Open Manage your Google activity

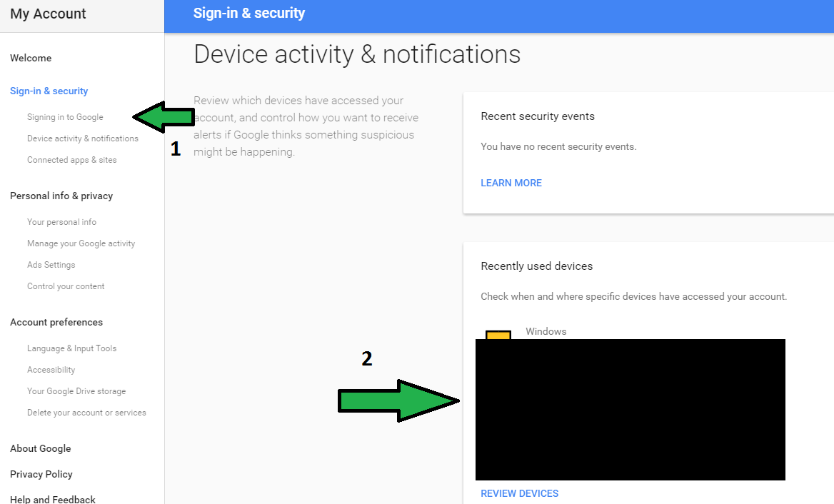(81, 243)
